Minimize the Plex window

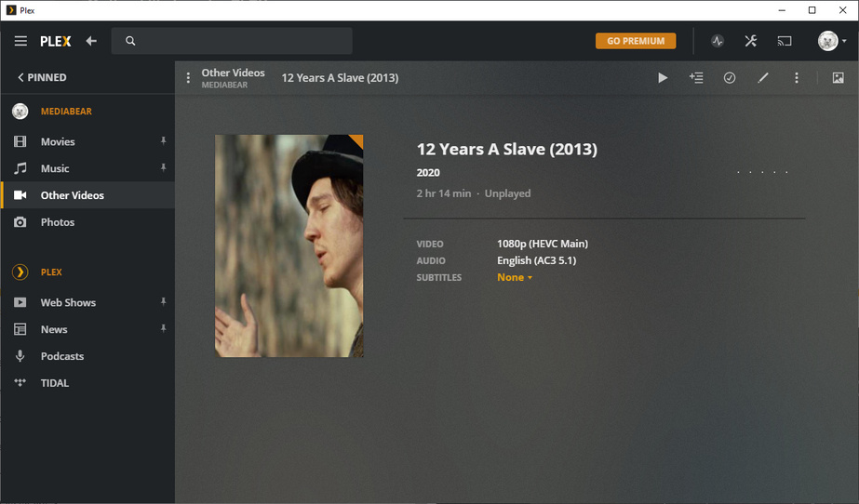pos(782,10)
